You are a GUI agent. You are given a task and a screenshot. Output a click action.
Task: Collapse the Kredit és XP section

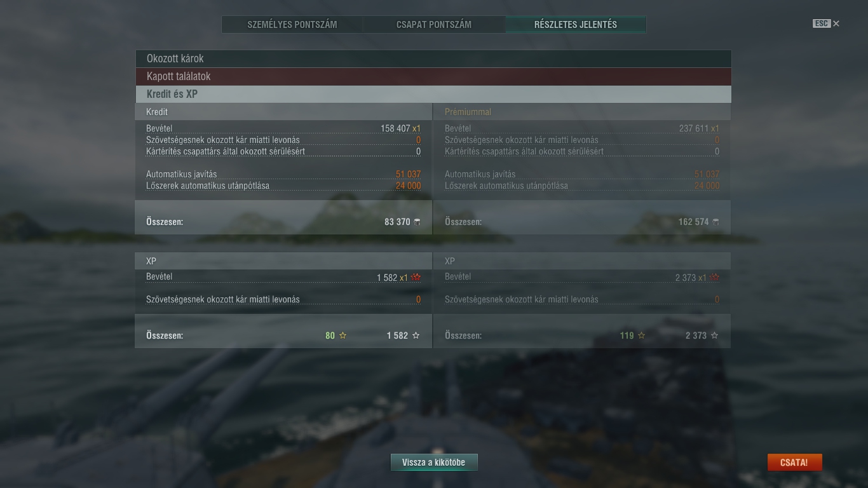coord(433,94)
